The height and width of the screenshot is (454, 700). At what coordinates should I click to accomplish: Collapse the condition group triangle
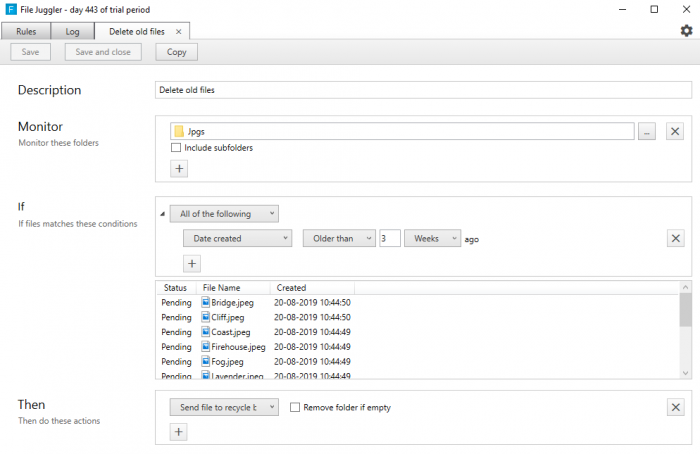pos(162,214)
